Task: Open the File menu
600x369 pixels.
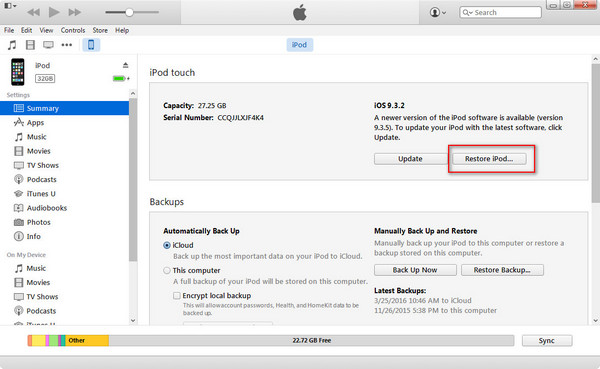Action: (9, 30)
